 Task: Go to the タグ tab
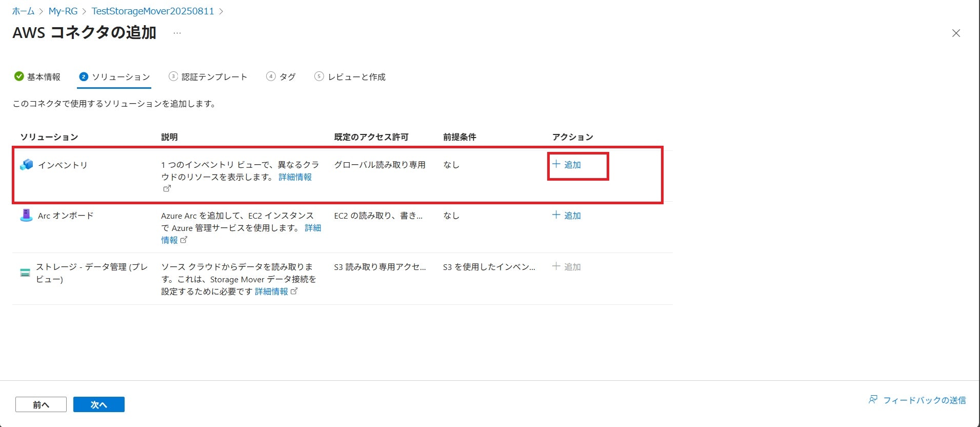(x=281, y=77)
